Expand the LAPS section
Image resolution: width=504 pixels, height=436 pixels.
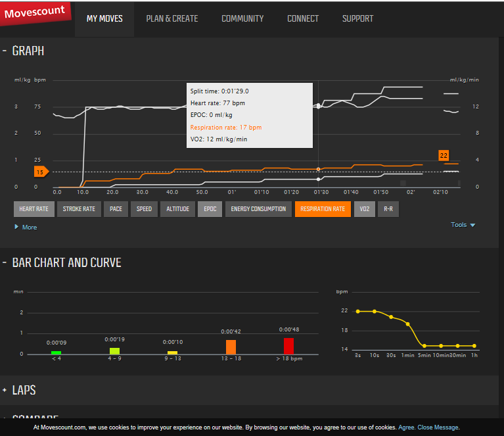pos(5,390)
